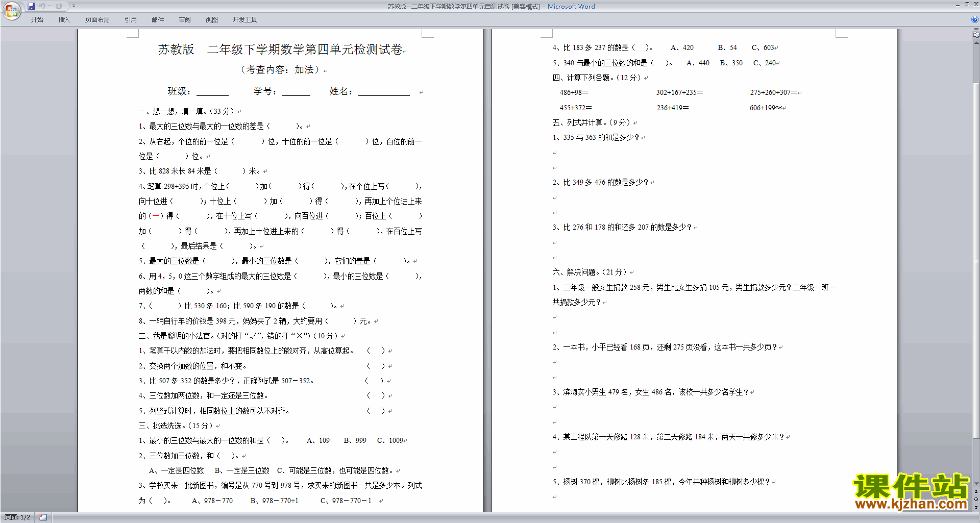Viewport: 980px width, 523px height.
Task: Click option A、420 in question 4
Action: pyautogui.click(x=682, y=47)
